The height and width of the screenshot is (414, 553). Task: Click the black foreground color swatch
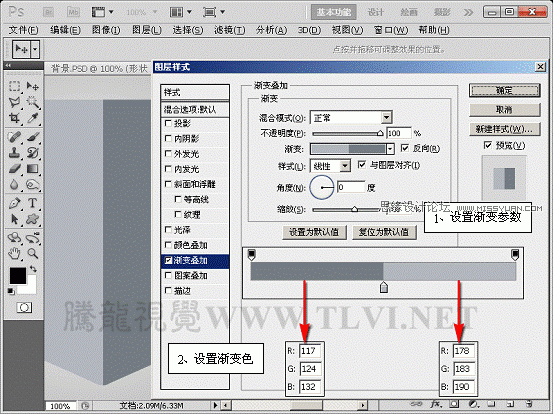[x=17, y=275]
